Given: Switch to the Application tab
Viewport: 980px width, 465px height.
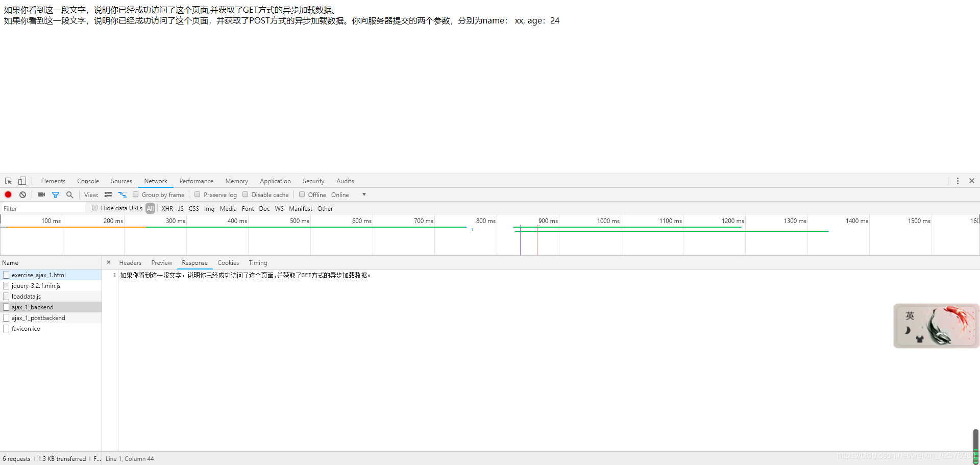Looking at the screenshot, I should point(275,181).
